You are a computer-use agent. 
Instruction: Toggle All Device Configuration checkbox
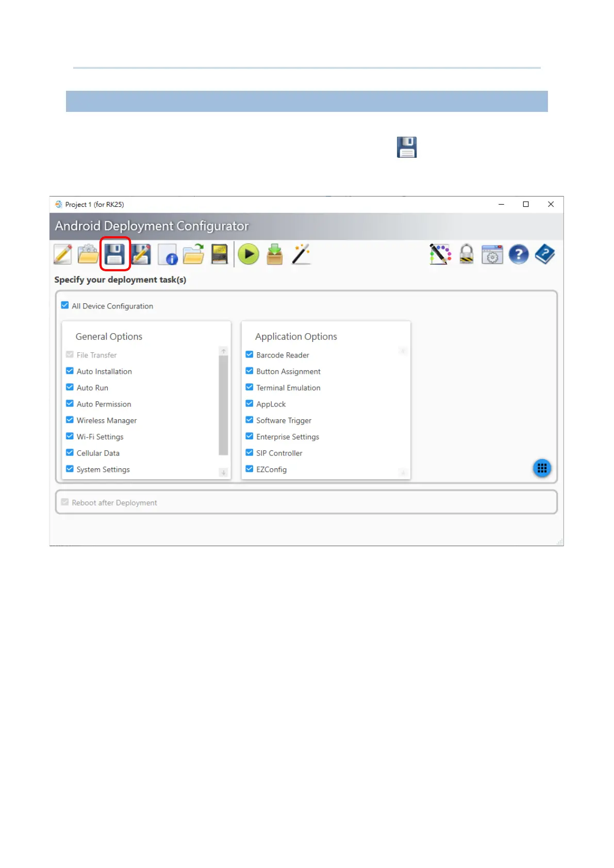click(65, 305)
